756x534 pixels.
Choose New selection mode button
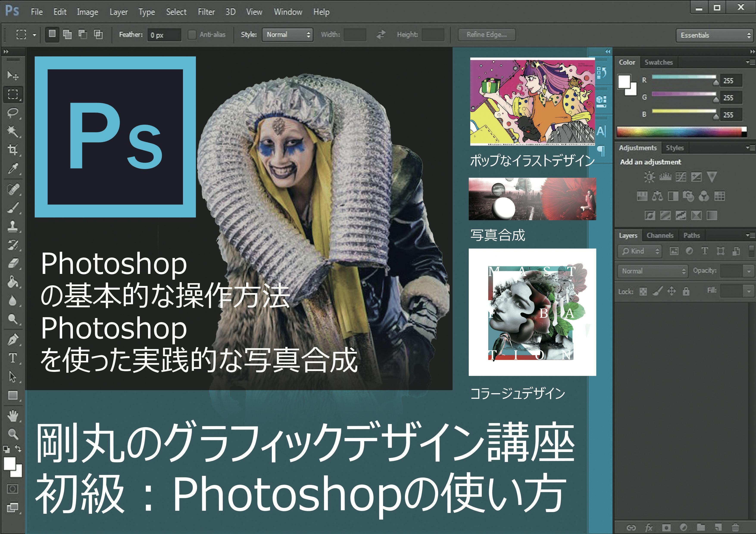coord(52,34)
